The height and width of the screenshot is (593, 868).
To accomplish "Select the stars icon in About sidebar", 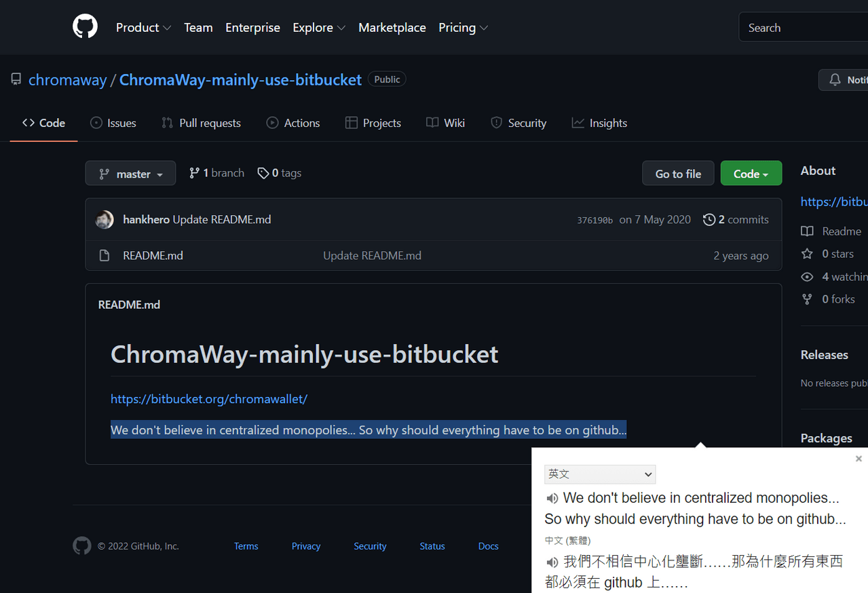I will click(x=807, y=254).
